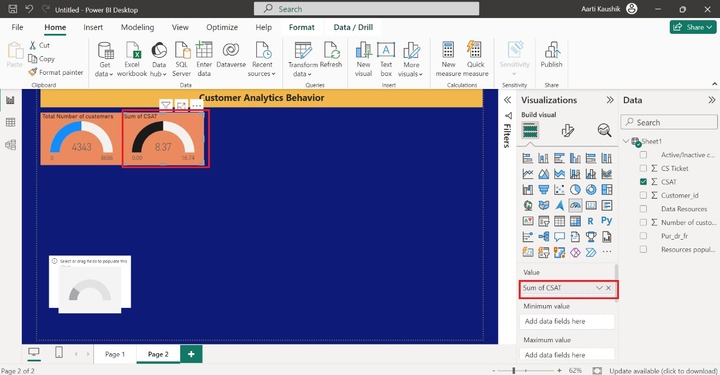720x375 pixels.
Task: Select the Area chart visual
Action: pyautogui.click(x=544, y=174)
